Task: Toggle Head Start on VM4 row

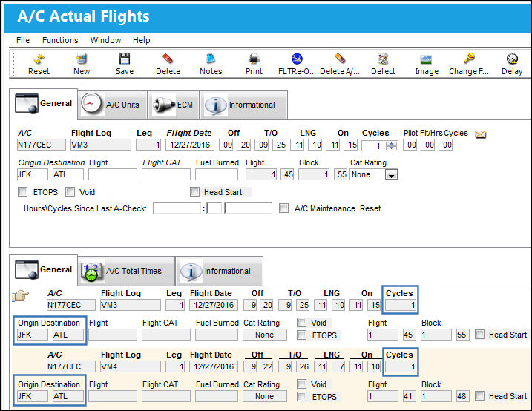Action: pyautogui.click(x=479, y=396)
